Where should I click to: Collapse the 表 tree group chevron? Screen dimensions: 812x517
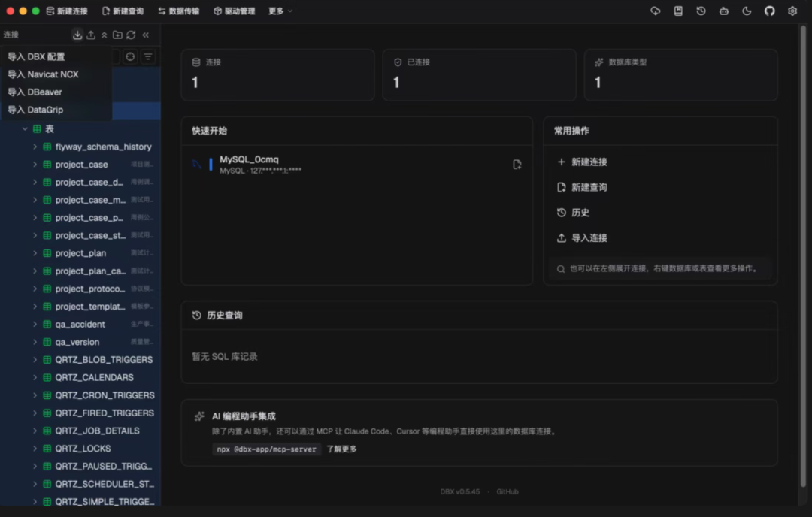pos(25,128)
